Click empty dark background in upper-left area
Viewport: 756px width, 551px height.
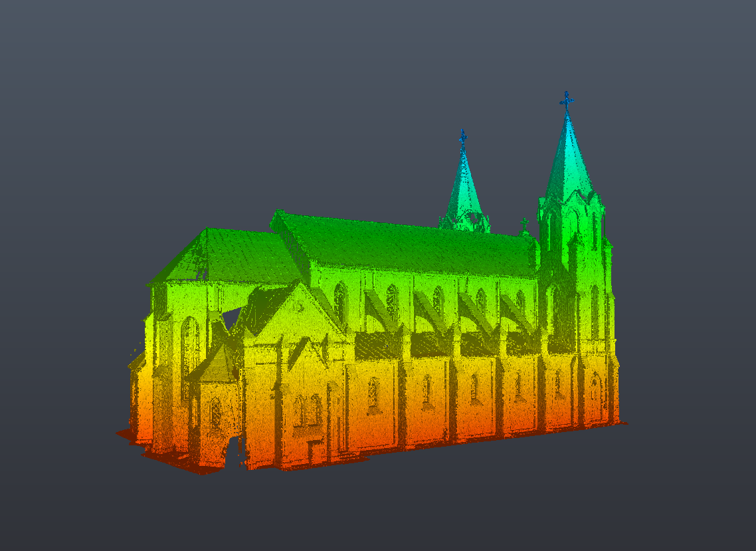click(100, 80)
